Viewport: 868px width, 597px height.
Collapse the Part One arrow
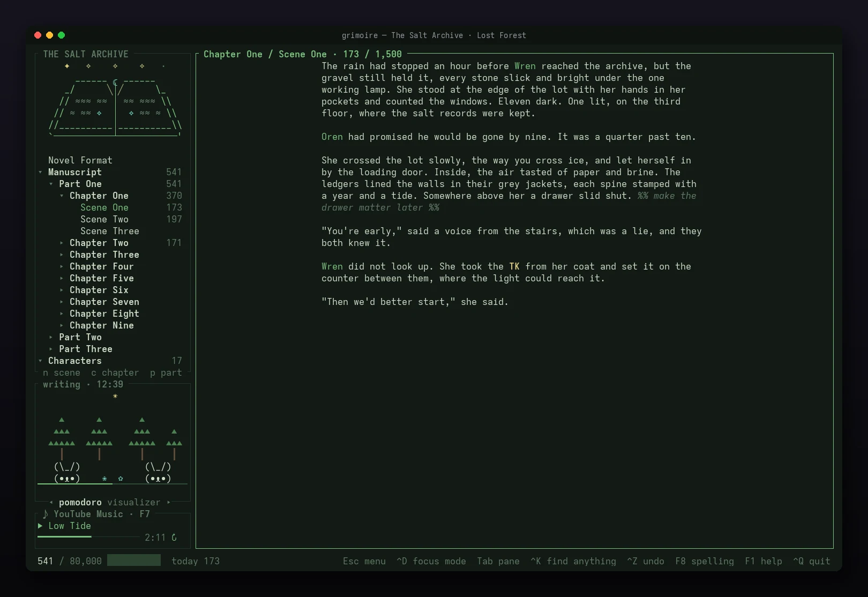[51, 184]
